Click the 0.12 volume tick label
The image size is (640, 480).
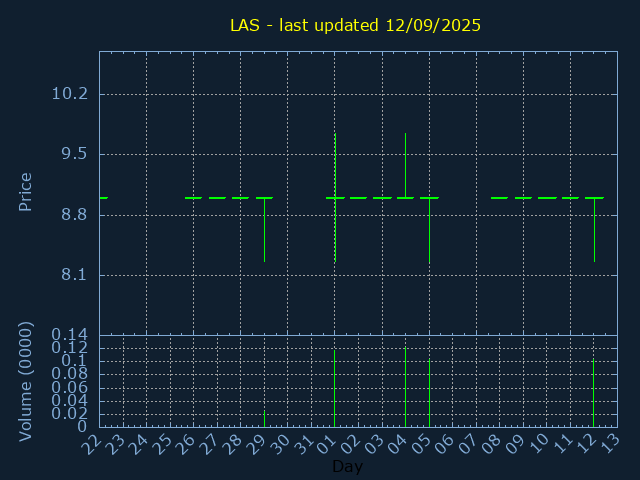[x=69, y=348]
